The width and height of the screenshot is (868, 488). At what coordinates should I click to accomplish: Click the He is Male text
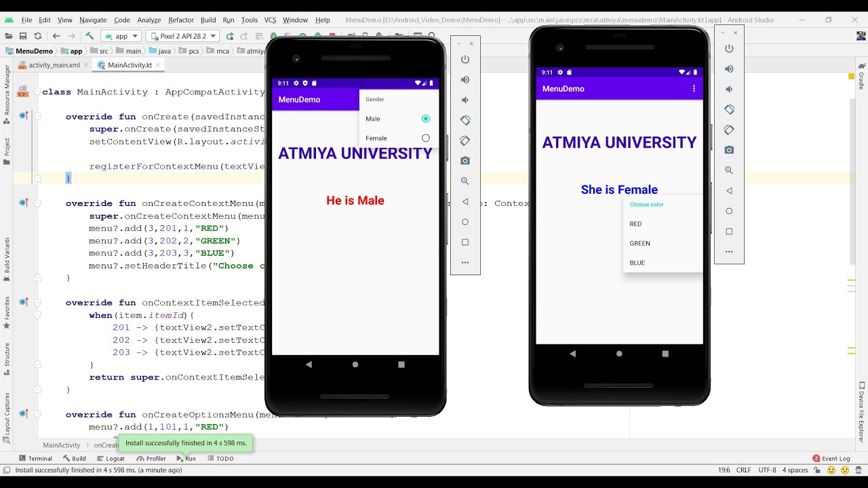[x=355, y=201]
